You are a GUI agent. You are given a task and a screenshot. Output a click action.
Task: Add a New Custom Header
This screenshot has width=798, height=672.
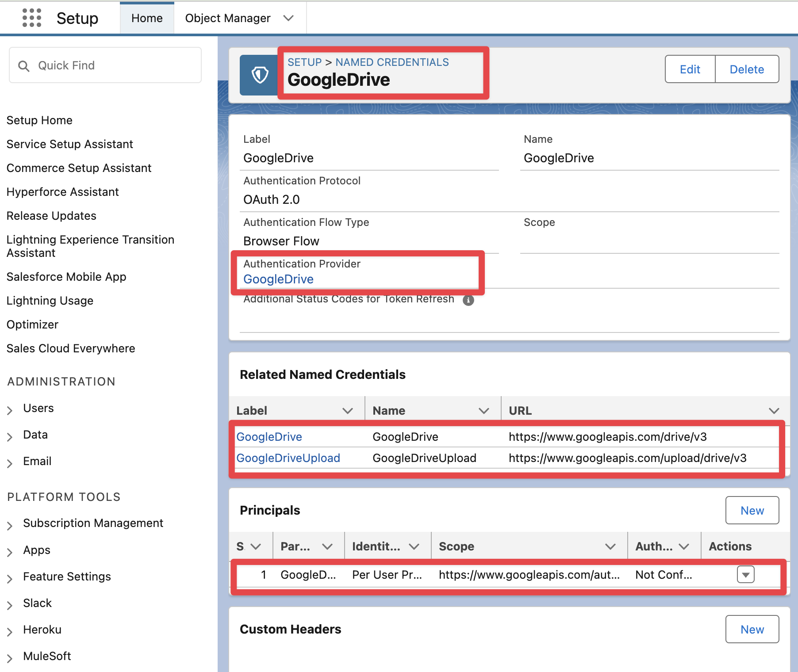pyautogui.click(x=752, y=629)
